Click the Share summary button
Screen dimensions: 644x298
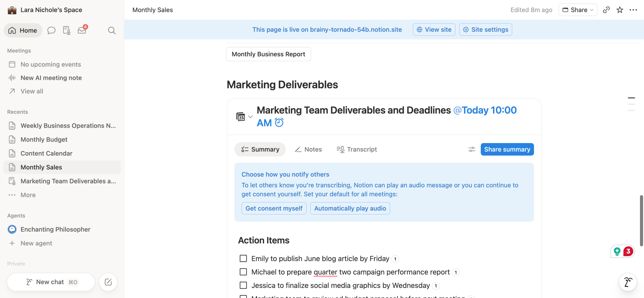[507, 149]
